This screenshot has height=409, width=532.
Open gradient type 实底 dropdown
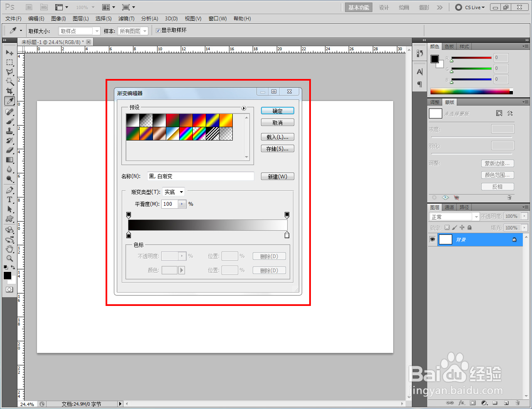pyautogui.click(x=173, y=192)
